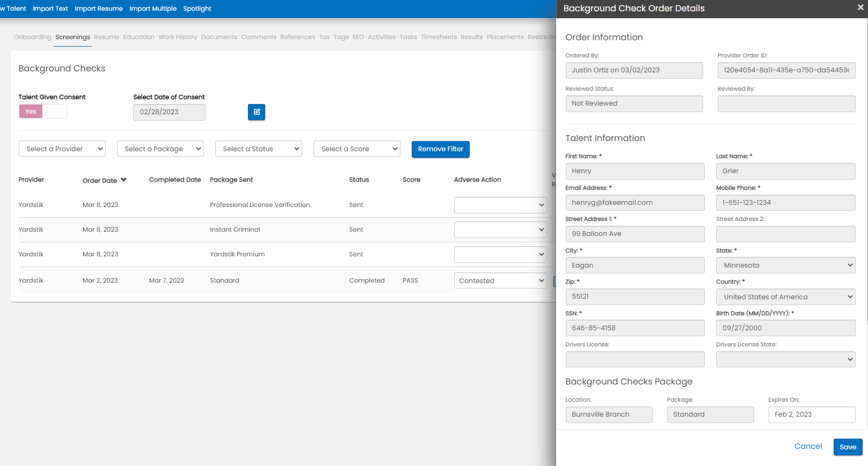Switch to the Resume tab
The width and height of the screenshot is (868, 466).
(106, 37)
